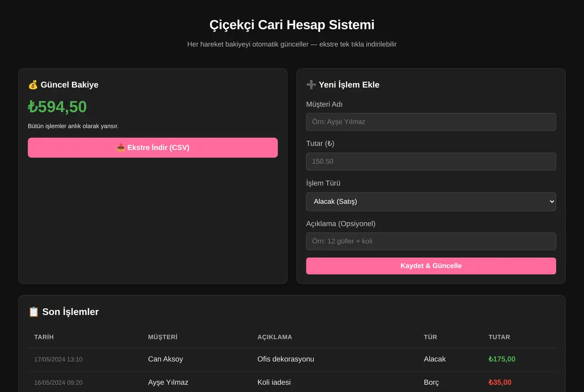Click the money bag icon beside Güncel Bakiye

33,85
